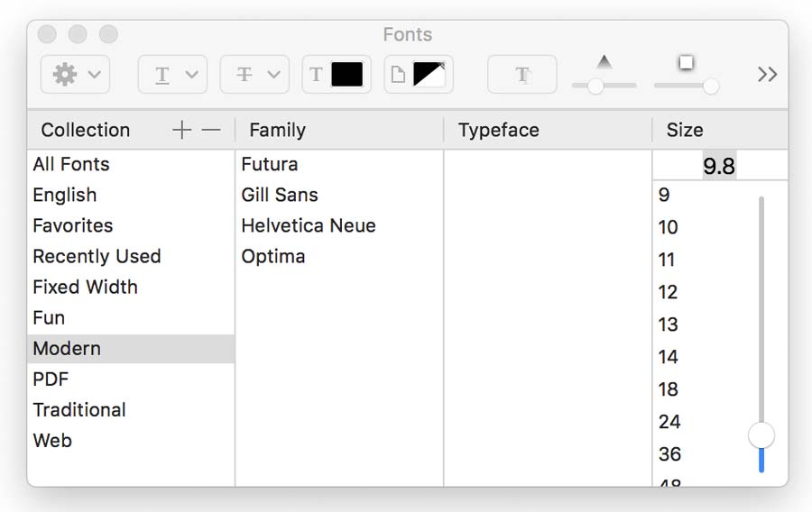Select the Web collection
The height and width of the screenshot is (512, 812).
pos(52,440)
